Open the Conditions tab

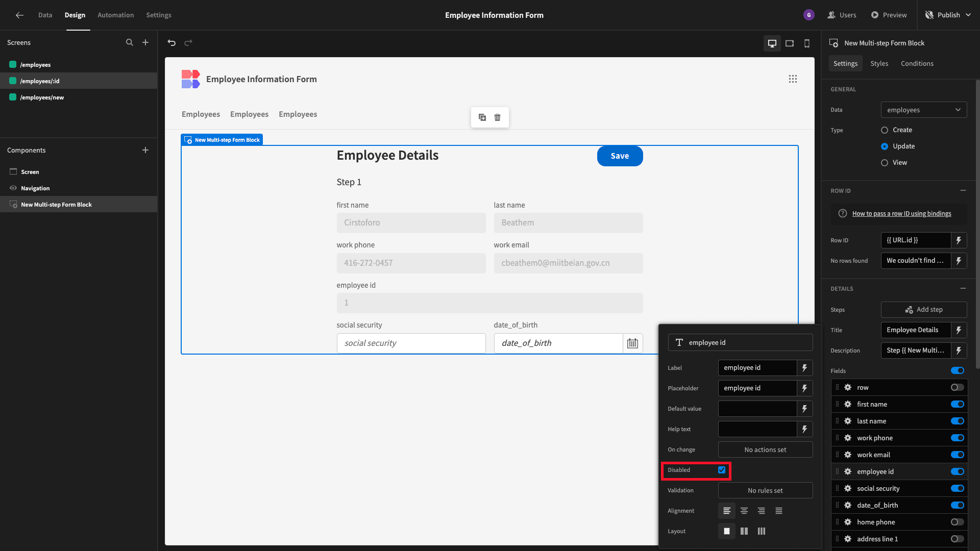coord(917,64)
